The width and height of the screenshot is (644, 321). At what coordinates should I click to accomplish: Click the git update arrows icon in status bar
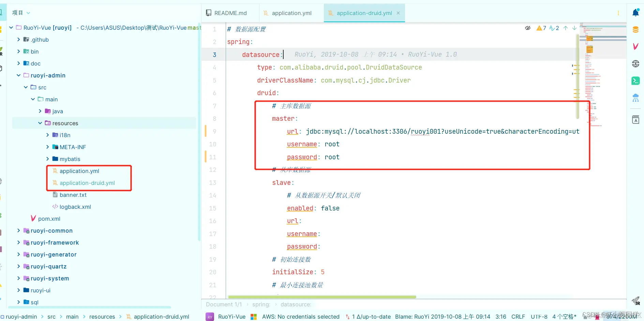(x=347, y=317)
